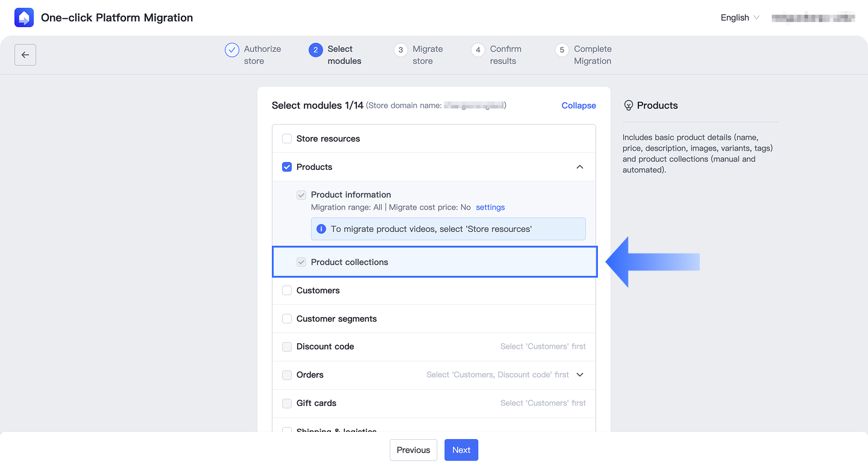Click the Migration range: All text
Screen dimensions: 868x468
pos(347,207)
